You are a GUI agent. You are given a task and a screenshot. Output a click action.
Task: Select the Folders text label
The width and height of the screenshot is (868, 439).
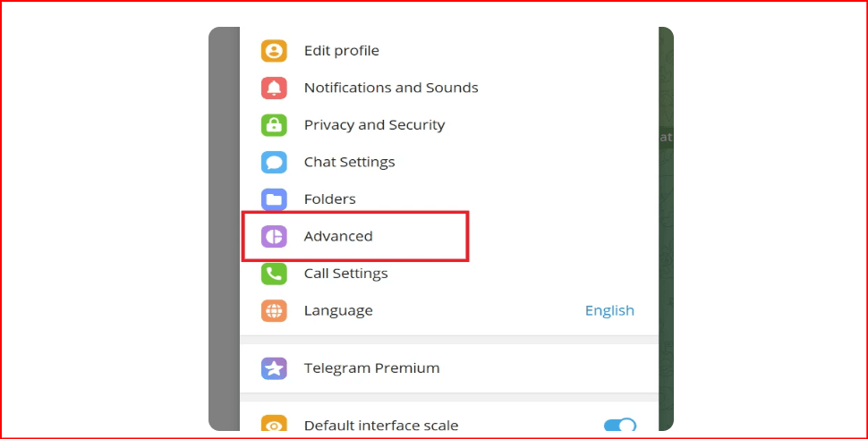(x=329, y=199)
